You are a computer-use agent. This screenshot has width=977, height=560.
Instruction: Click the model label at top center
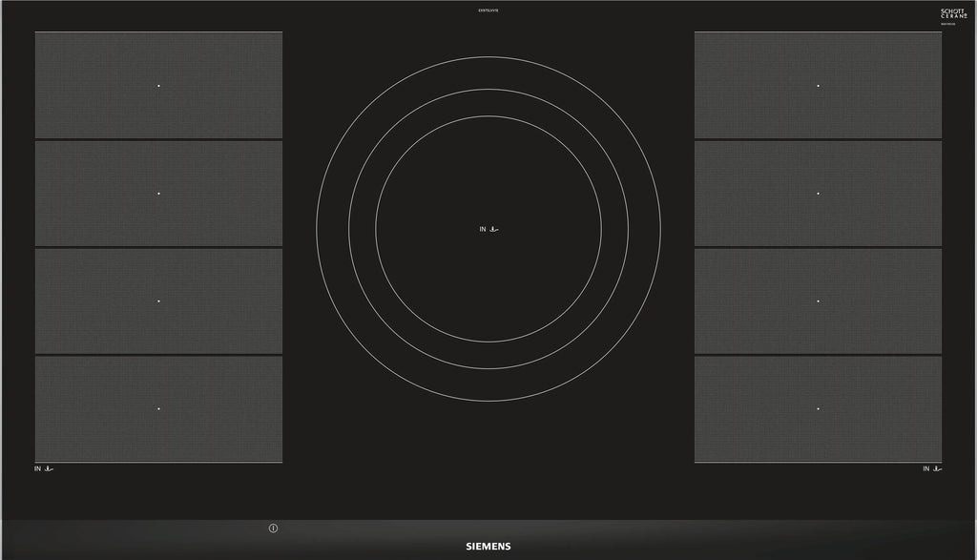pos(488,10)
